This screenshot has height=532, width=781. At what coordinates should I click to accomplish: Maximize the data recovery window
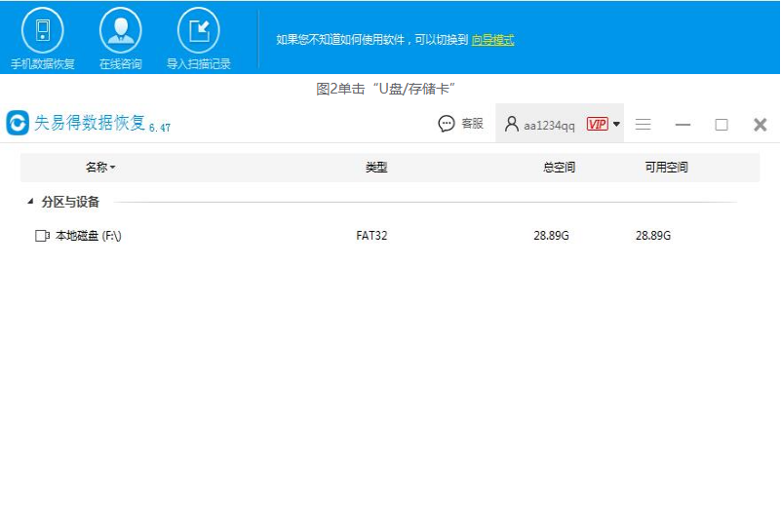coord(722,124)
